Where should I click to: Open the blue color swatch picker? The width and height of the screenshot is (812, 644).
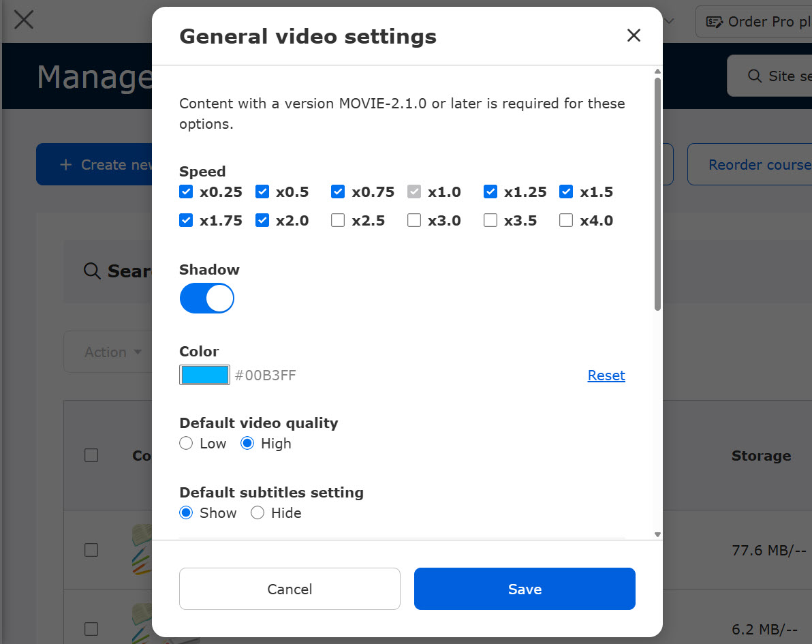click(x=204, y=375)
